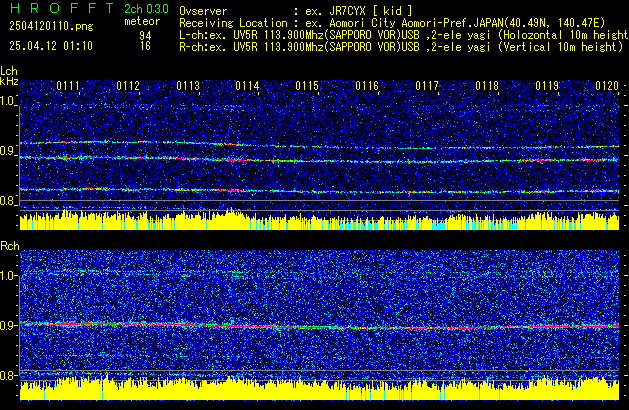Click the 0.8 frequency label on Lch axis
Image resolution: width=629 pixels, height=410 pixels.
[7, 201]
